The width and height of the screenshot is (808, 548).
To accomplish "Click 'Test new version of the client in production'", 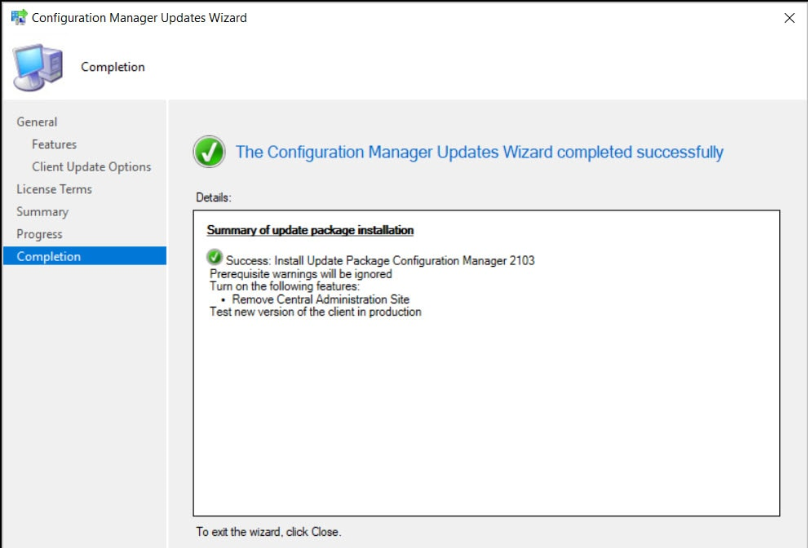I will click(315, 312).
